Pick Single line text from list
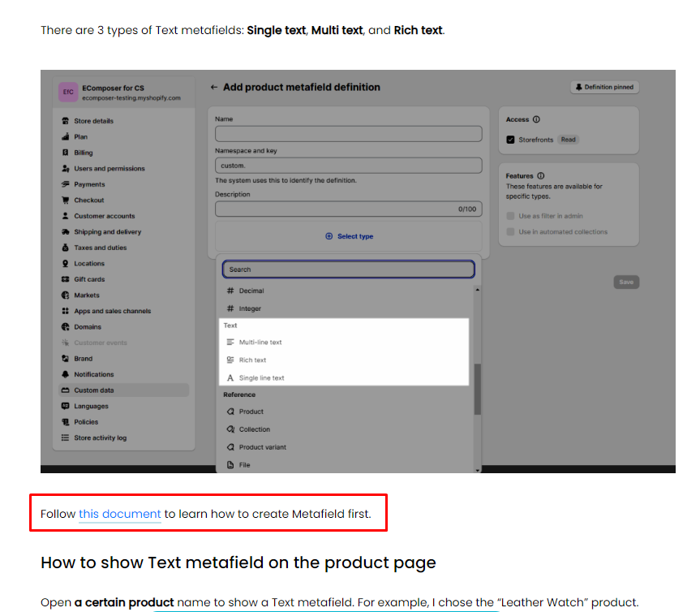Viewport: 700px width, 612px height. (261, 378)
